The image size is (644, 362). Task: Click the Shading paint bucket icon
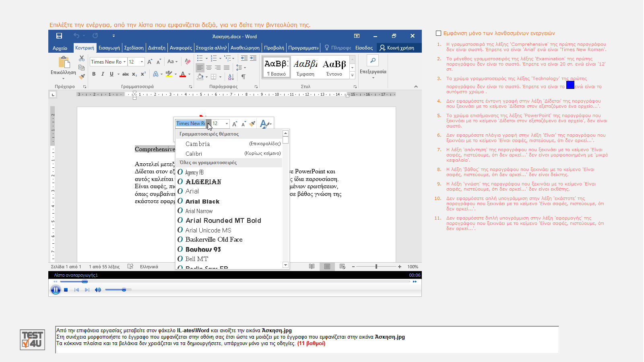click(200, 76)
